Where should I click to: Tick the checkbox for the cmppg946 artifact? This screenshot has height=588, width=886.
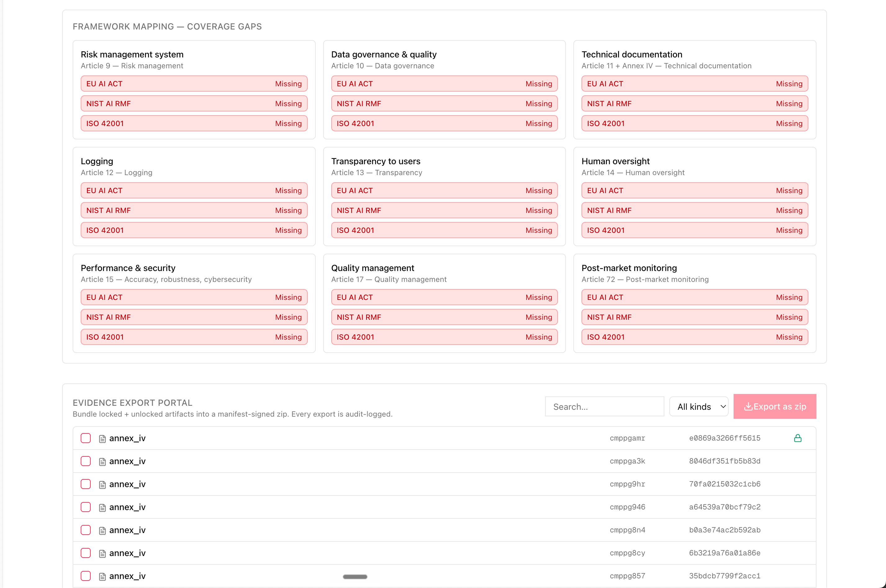coord(85,507)
